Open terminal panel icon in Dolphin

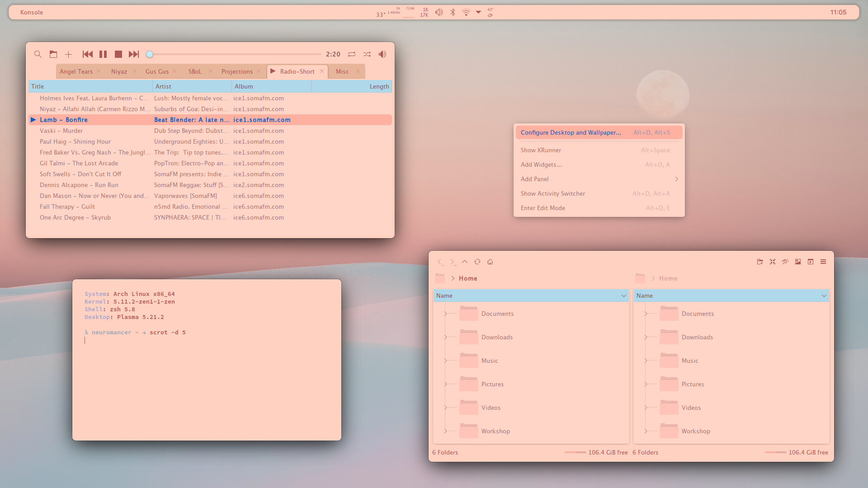(811, 262)
